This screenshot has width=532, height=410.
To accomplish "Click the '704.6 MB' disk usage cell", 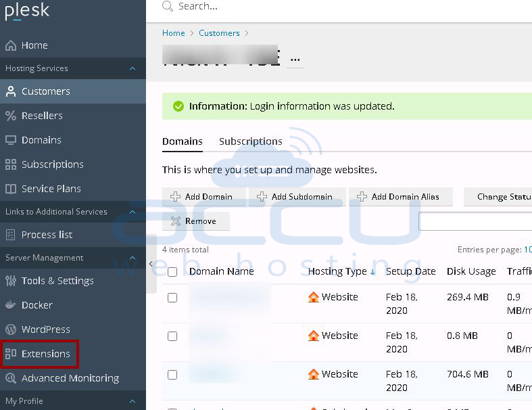I will click(468, 374).
